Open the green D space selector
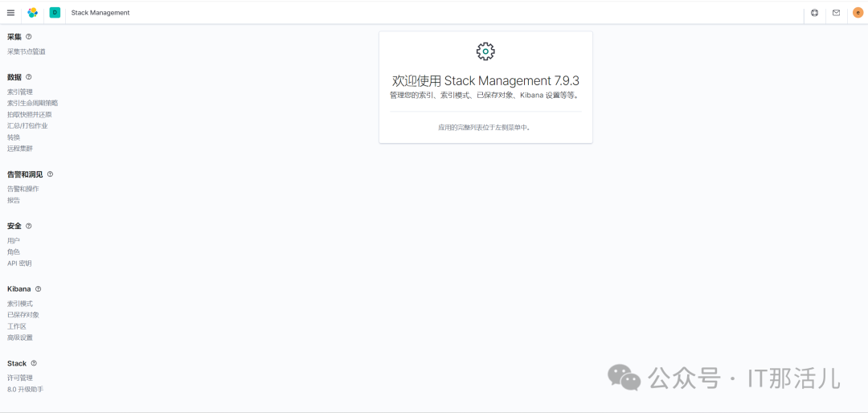Image resolution: width=868 pixels, height=413 pixels. click(x=55, y=13)
